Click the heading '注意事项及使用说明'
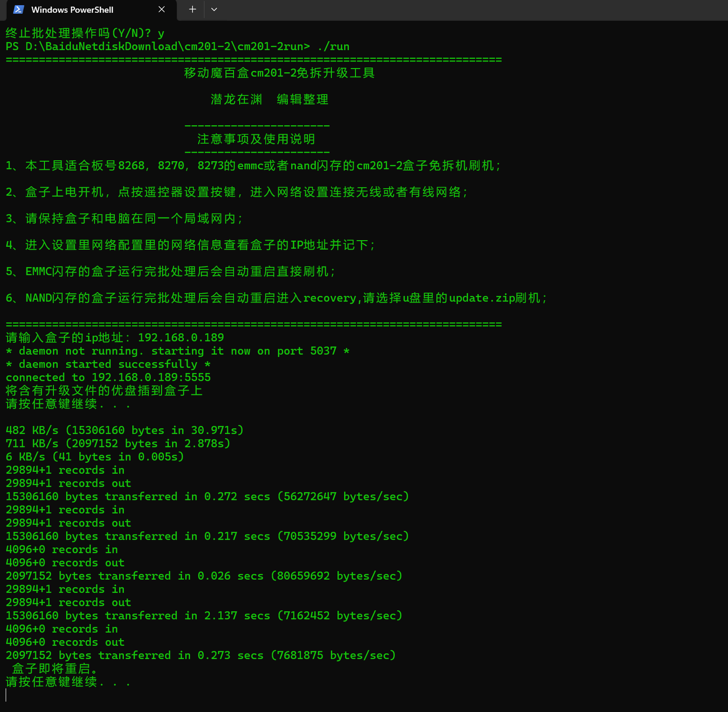728x712 pixels. [x=256, y=139]
